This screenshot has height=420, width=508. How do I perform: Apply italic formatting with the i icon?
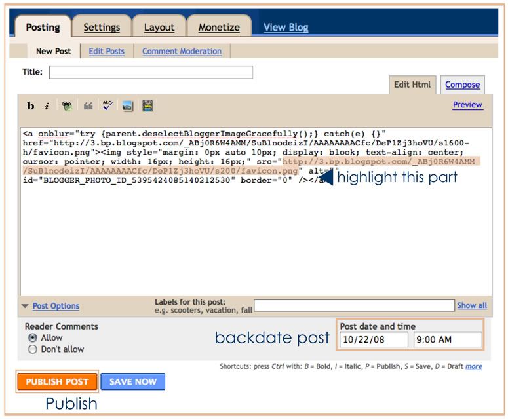(x=47, y=106)
